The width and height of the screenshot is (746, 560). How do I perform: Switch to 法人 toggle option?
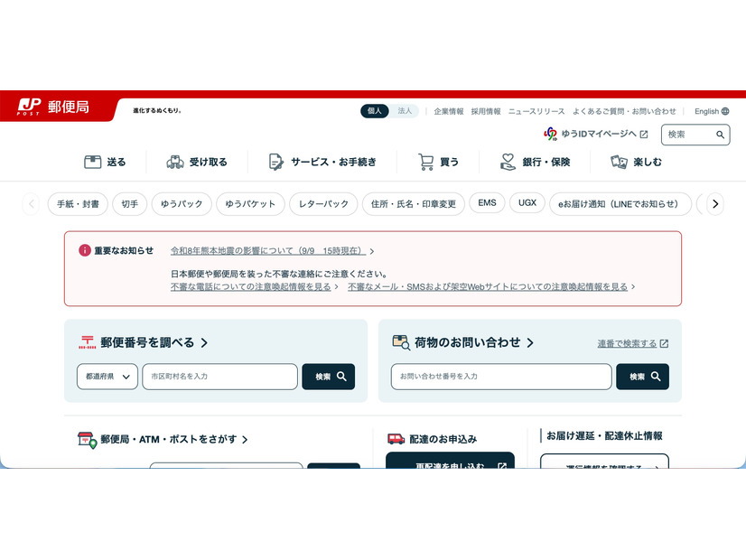pos(405,111)
